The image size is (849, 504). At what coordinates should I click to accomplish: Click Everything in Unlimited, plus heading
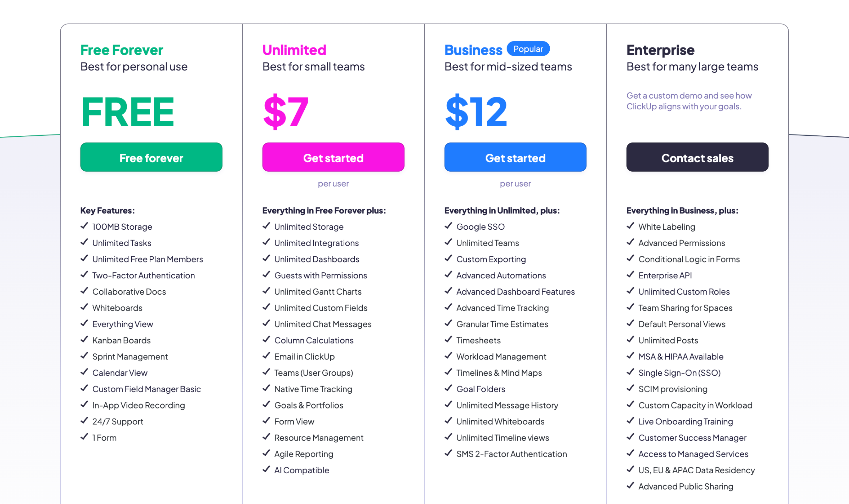tap(502, 210)
